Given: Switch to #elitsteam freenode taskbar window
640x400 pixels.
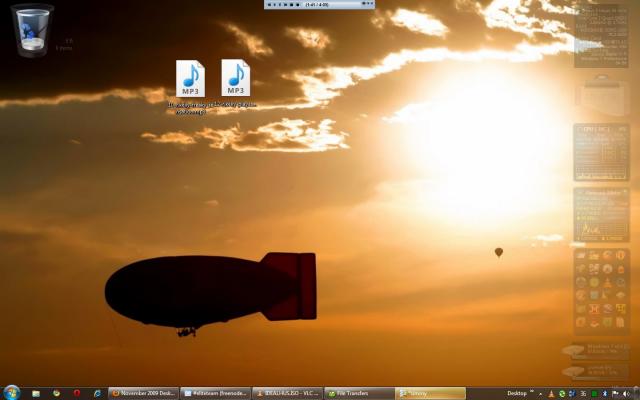Looking at the screenshot, I should coord(215,393).
